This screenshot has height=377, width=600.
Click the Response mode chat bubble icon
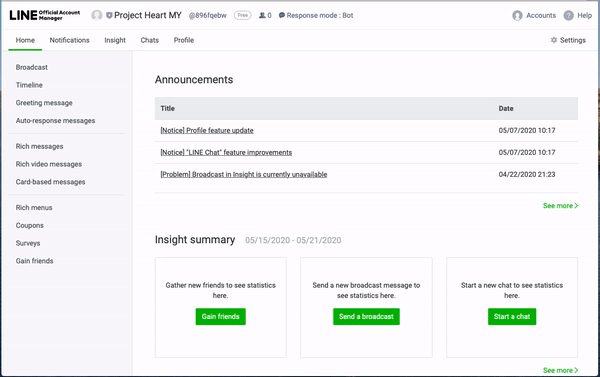tap(282, 15)
